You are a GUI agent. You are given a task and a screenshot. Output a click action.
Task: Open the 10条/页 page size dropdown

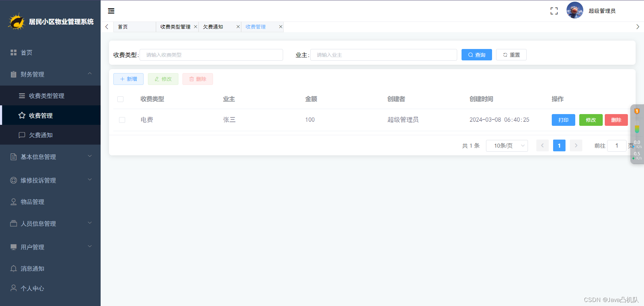tap(507, 145)
